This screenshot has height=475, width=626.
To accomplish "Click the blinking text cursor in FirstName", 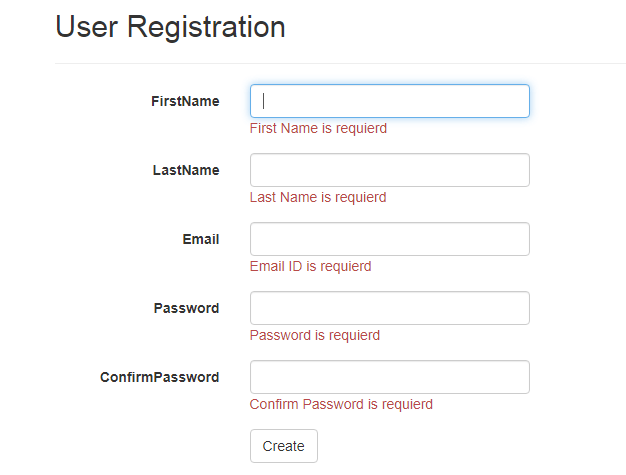I will point(263,101).
